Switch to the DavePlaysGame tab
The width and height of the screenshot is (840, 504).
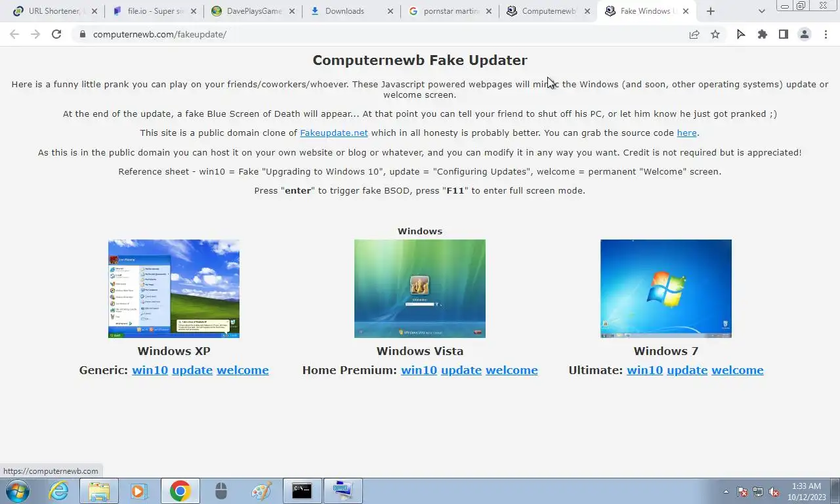pyautogui.click(x=253, y=11)
